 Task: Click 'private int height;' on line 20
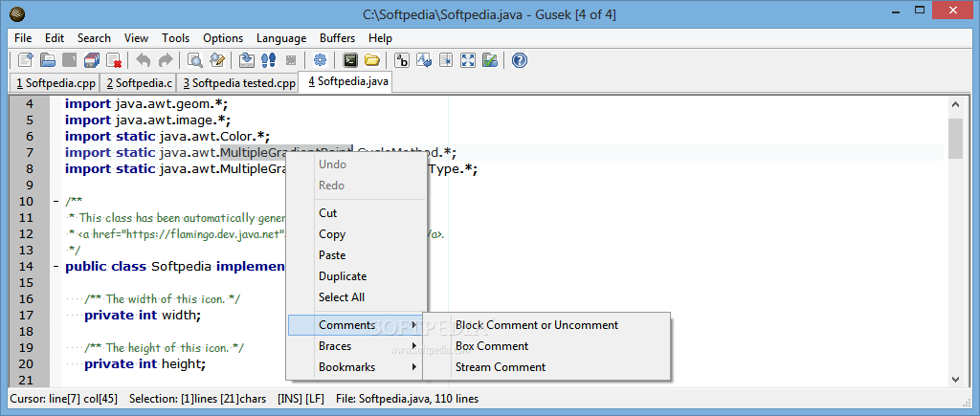coord(145,363)
